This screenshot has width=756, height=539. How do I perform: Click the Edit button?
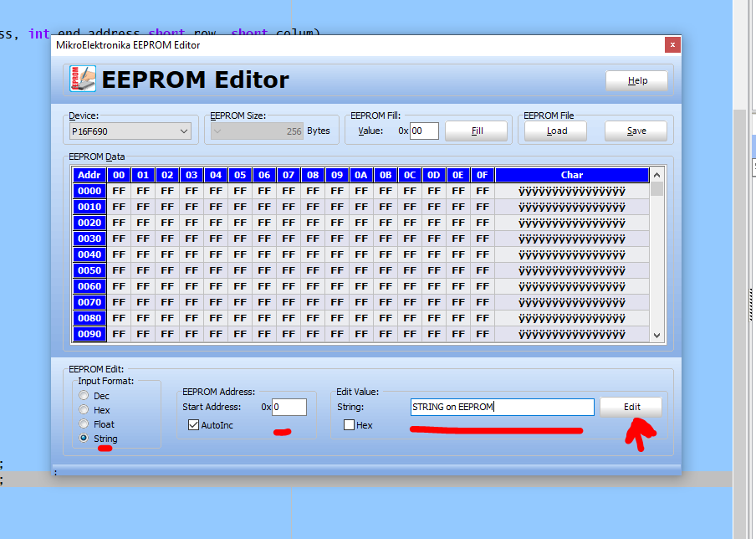631,407
